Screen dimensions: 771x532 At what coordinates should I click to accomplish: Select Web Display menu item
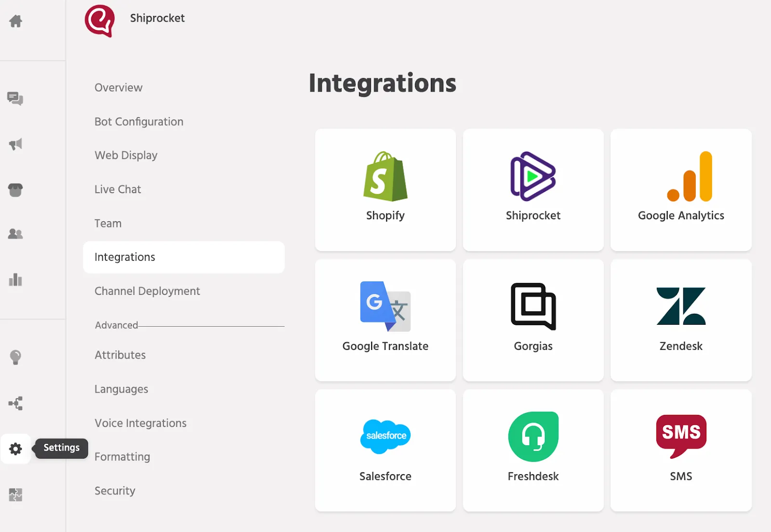pyautogui.click(x=126, y=156)
